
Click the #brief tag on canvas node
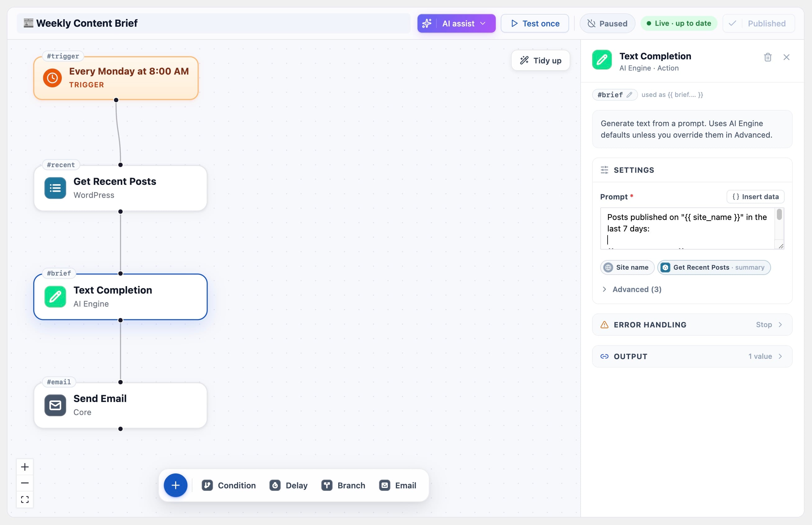pos(59,273)
